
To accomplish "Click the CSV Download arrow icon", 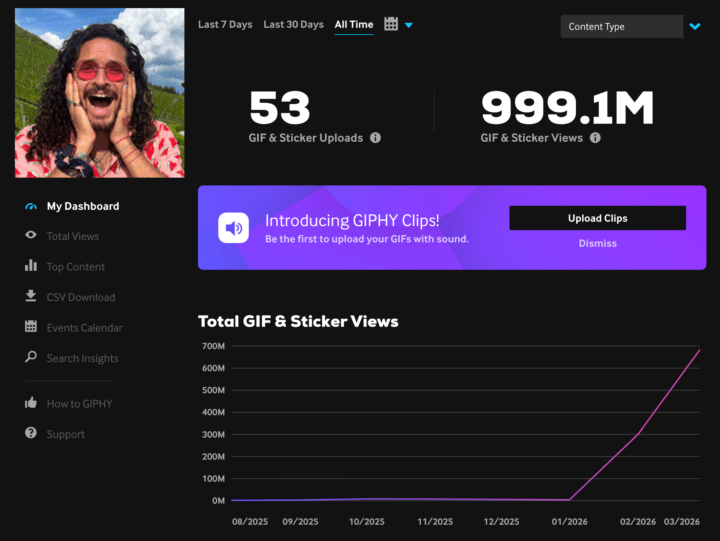I will click(31, 296).
